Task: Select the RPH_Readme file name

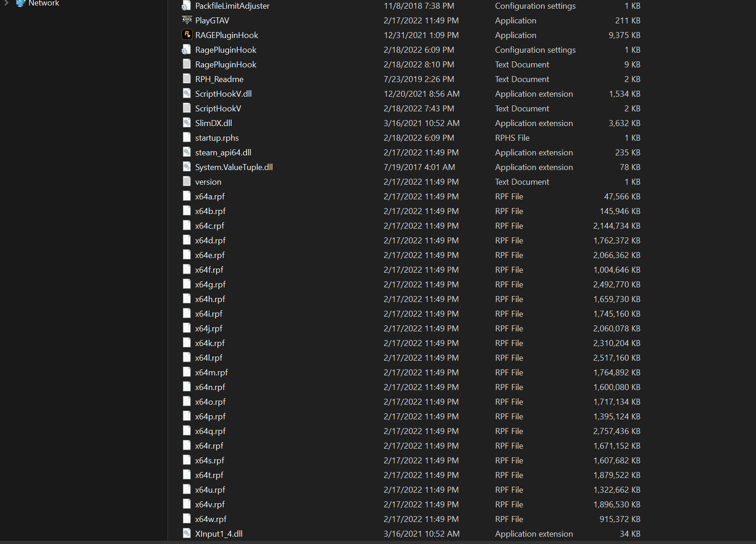Action: [219, 79]
